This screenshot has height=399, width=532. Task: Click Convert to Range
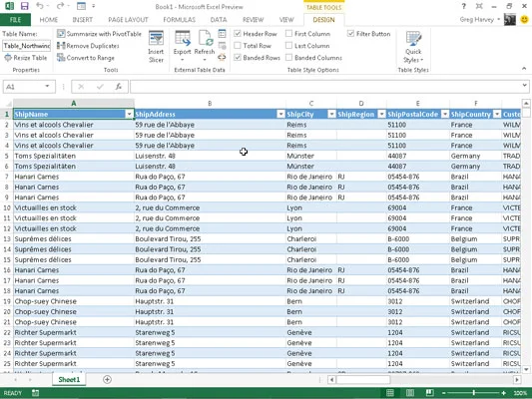86,58
